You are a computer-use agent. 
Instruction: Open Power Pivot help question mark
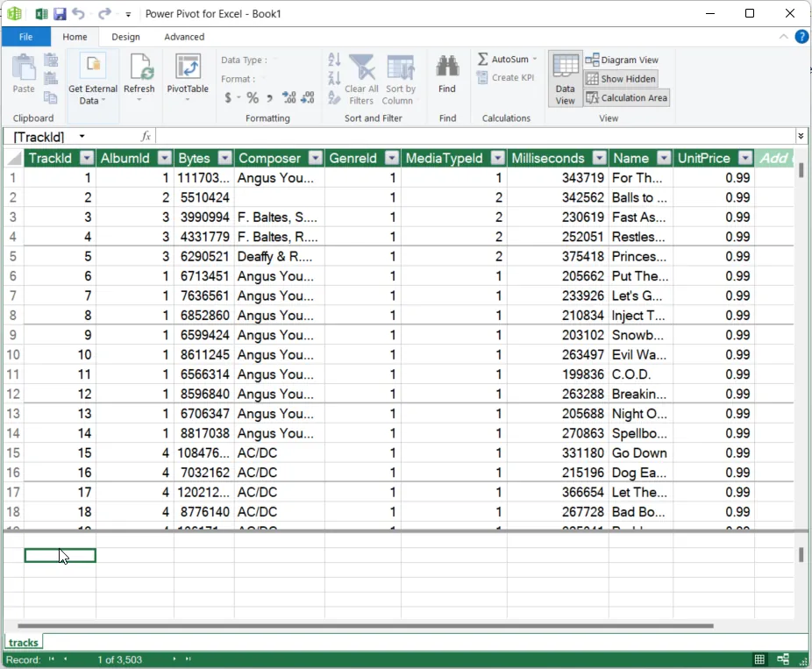[x=801, y=37]
